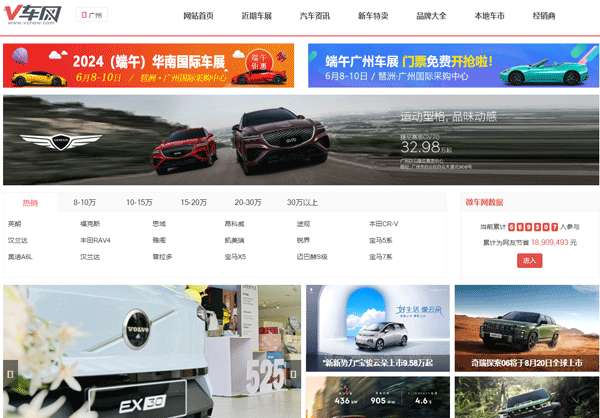600x418 pixels.
Task: Switch to the 30万以上 price tab
Action: (x=302, y=202)
